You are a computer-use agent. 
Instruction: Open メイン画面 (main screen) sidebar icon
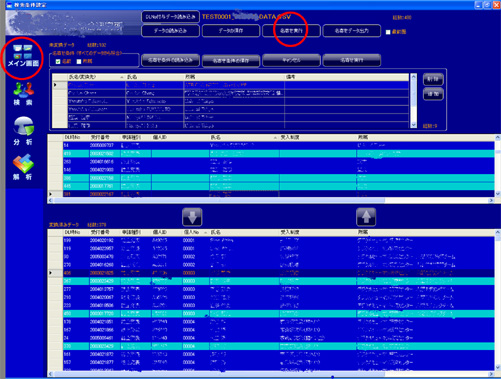[23, 55]
